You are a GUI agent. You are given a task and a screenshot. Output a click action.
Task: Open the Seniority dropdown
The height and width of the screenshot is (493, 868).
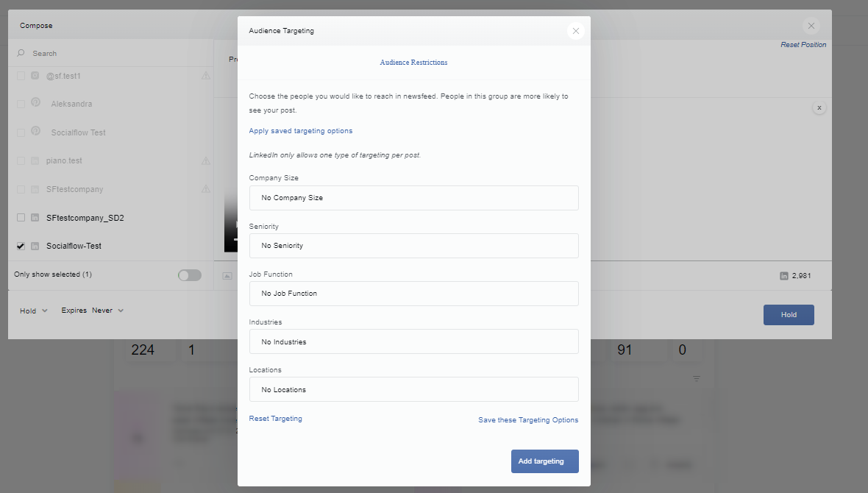413,245
